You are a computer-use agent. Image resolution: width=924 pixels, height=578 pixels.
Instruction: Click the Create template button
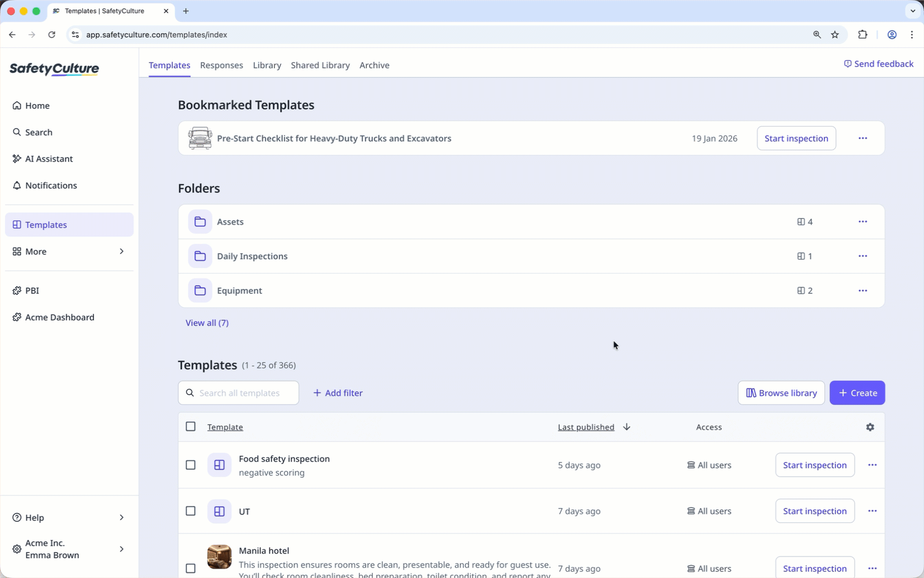pos(857,393)
